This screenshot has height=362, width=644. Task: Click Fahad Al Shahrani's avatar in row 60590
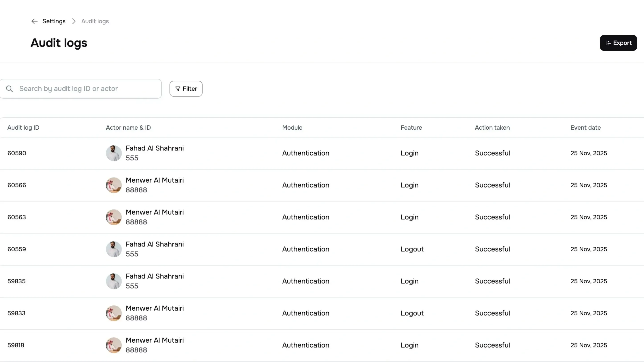(x=114, y=153)
